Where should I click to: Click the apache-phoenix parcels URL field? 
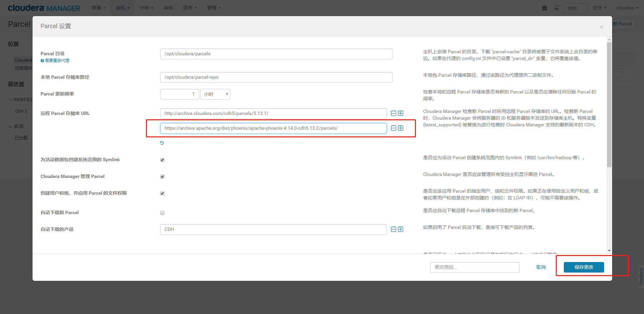point(273,128)
